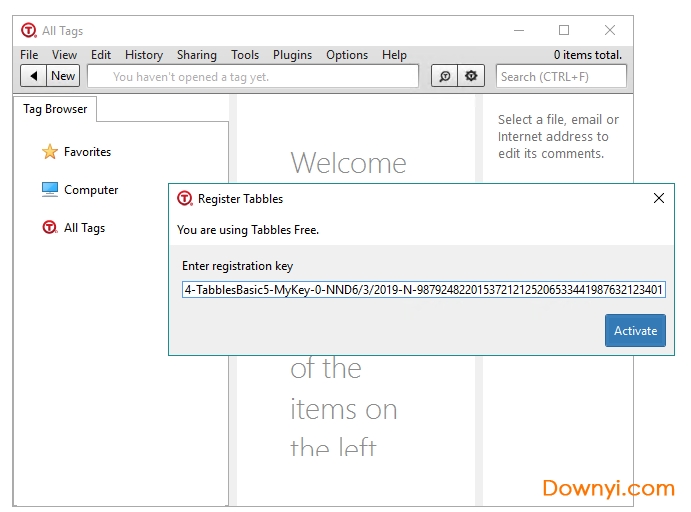Screen dimensions: 691x512
Task: Open the Options menu
Action: [x=347, y=55]
